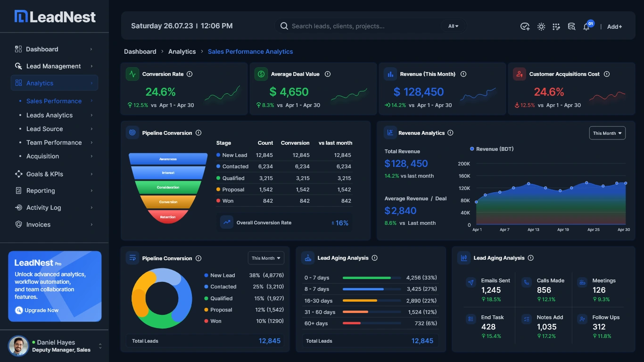Click the Notes Add checklist icon
The height and width of the screenshot is (362, 644).
point(527,319)
